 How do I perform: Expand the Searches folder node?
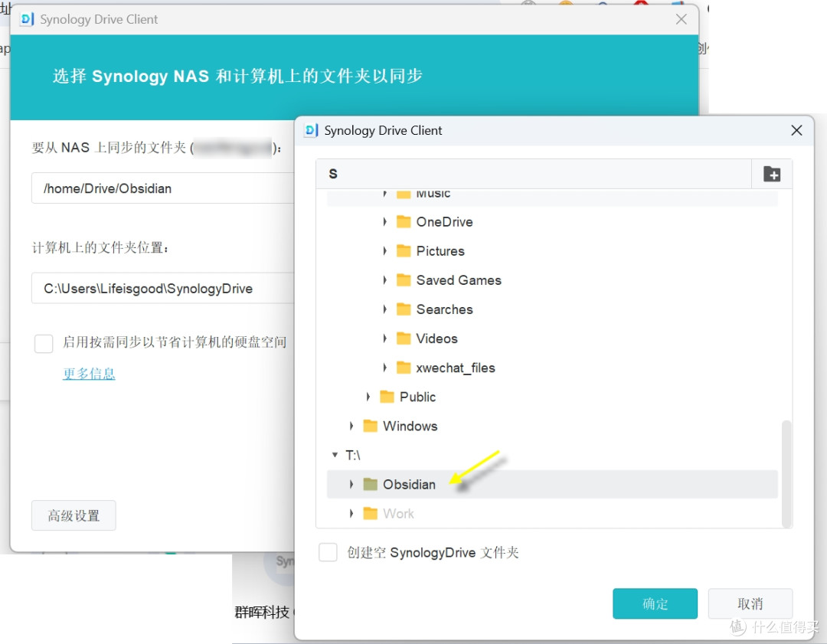tap(384, 309)
